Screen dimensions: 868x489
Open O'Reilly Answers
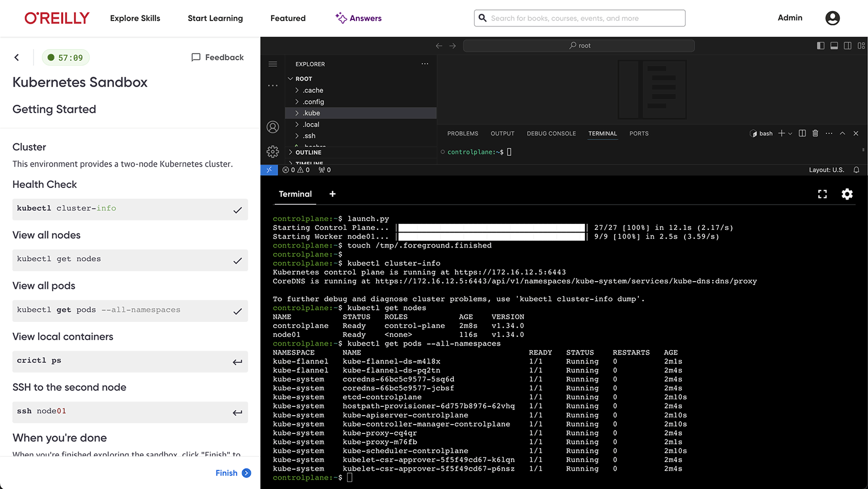coord(359,18)
